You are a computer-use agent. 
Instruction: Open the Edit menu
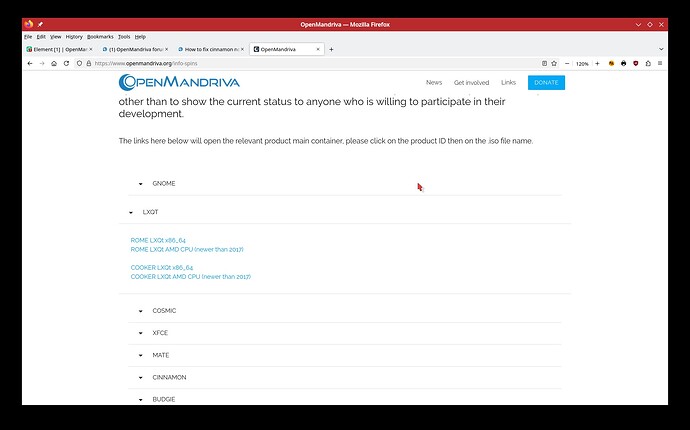click(x=41, y=37)
